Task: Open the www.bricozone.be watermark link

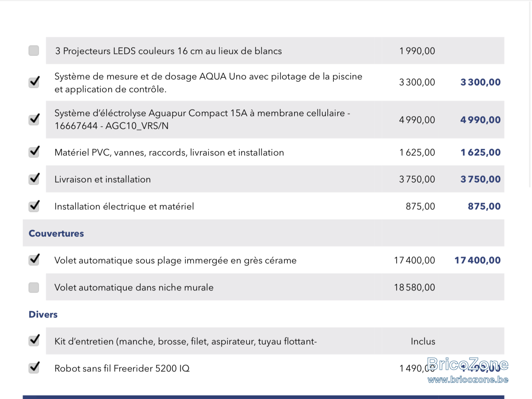Action: (468, 379)
